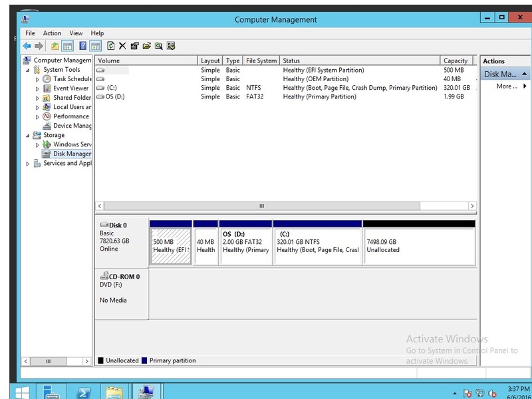Click the network status icon in system tray
The width and height of the screenshot is (532, 399).
tap(479, 393)
